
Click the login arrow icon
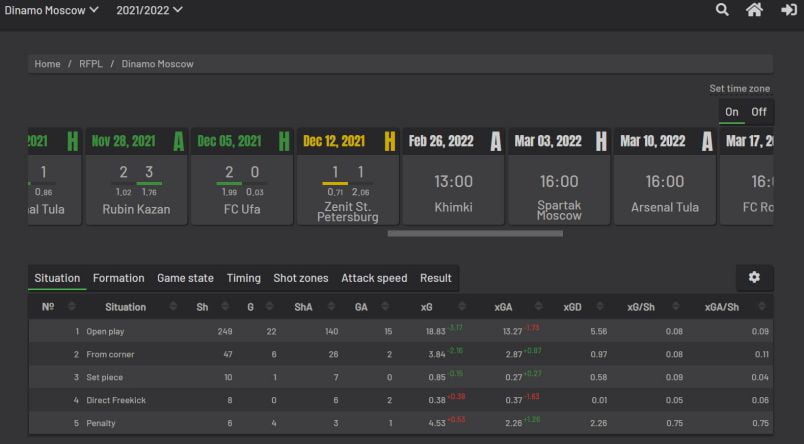[x=788, y=10]
